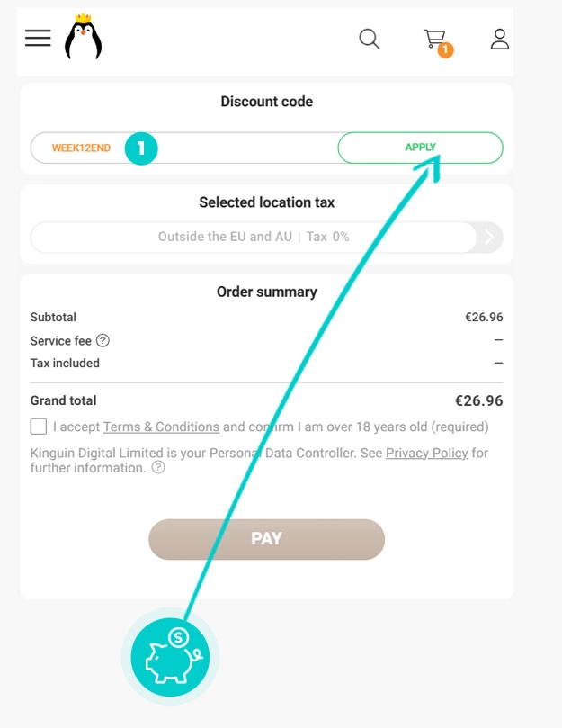Open the shopping cart
562x728 pixels.
pos(434,38)
